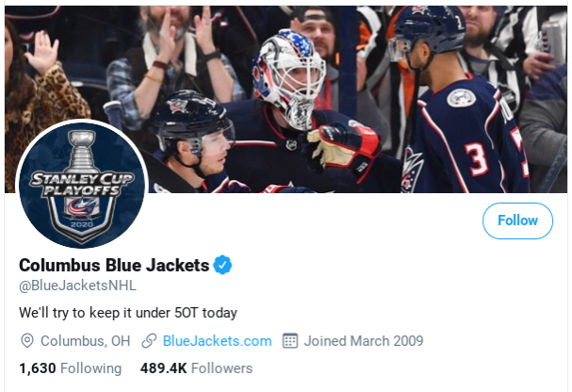This screenshot has width=572, height=392.
Task: Click the number 3 jersey in banner
Action: 477,159
